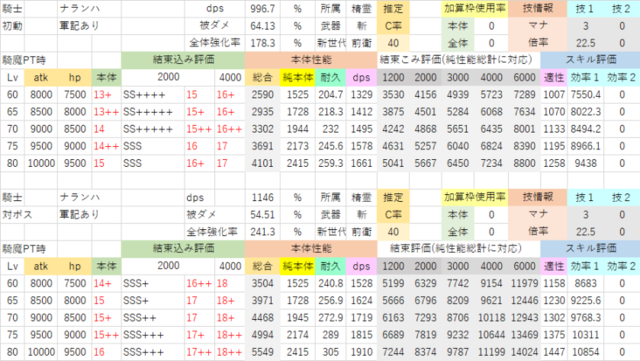Click the dps cell 1719
This screenshot has width=640, height=361.
(x=362, y=318)
